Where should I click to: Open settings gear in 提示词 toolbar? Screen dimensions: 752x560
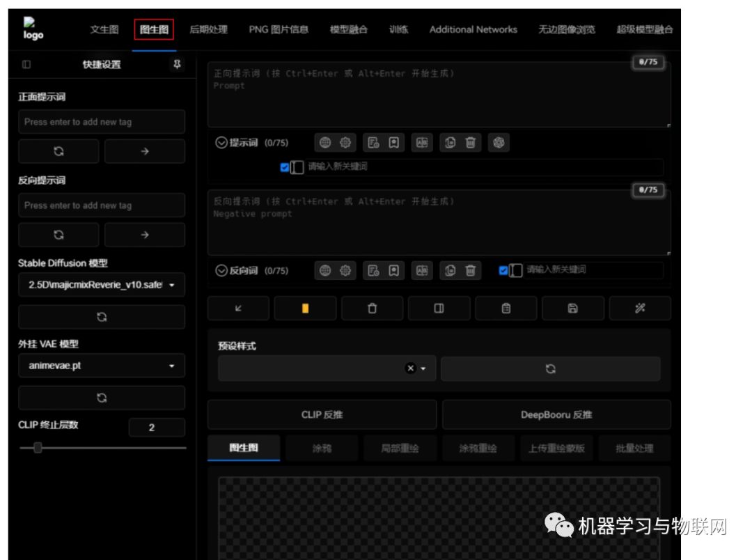coord(345,143)
